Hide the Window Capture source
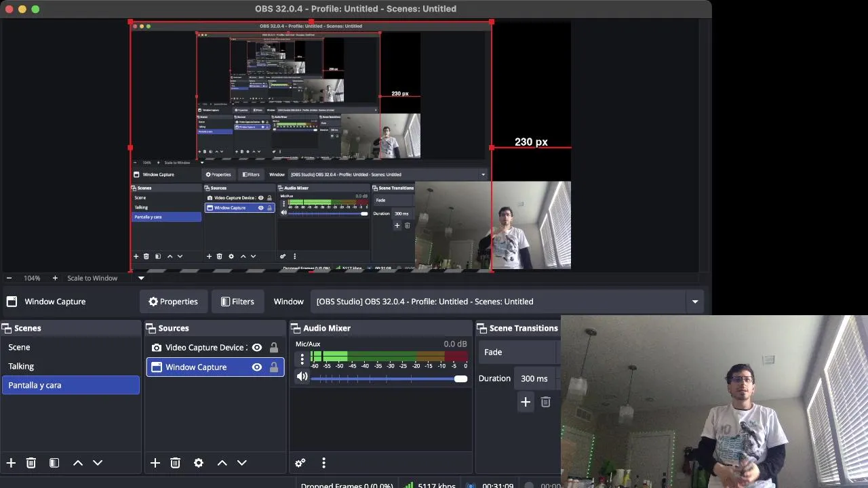 [x=257, y=367]
